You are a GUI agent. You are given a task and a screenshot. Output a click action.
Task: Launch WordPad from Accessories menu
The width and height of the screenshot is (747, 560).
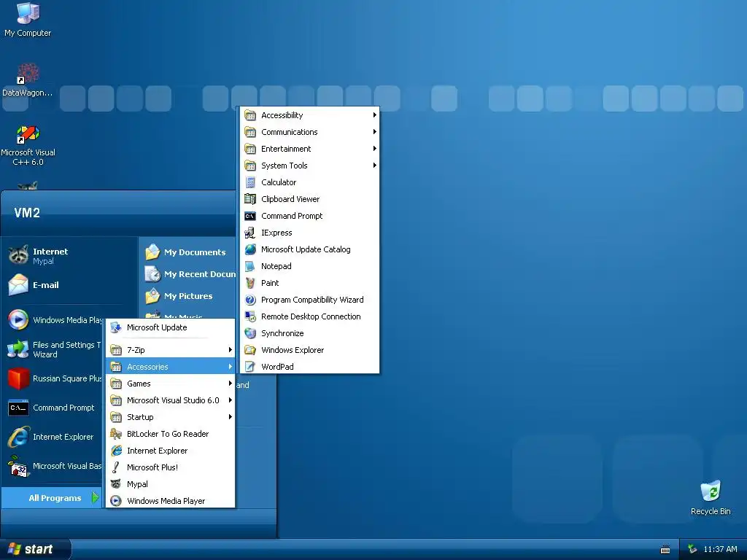(x=309, y=367)
